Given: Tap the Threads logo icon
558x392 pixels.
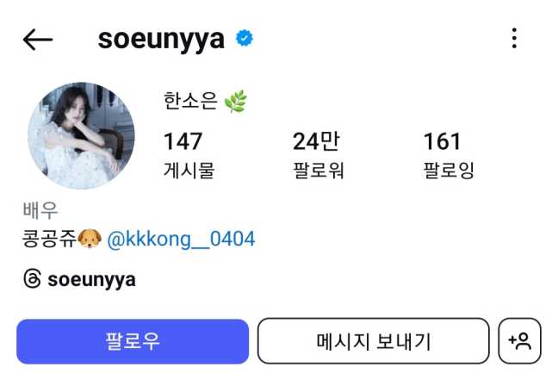Looking at the screenshot, I should 33,279.
